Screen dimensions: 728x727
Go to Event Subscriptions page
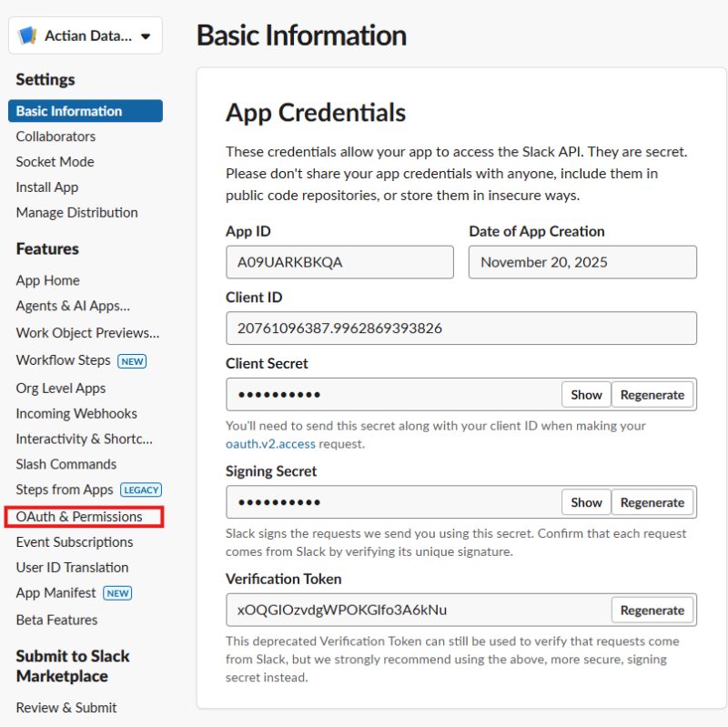pyautogui.click(x=75, y=542)
